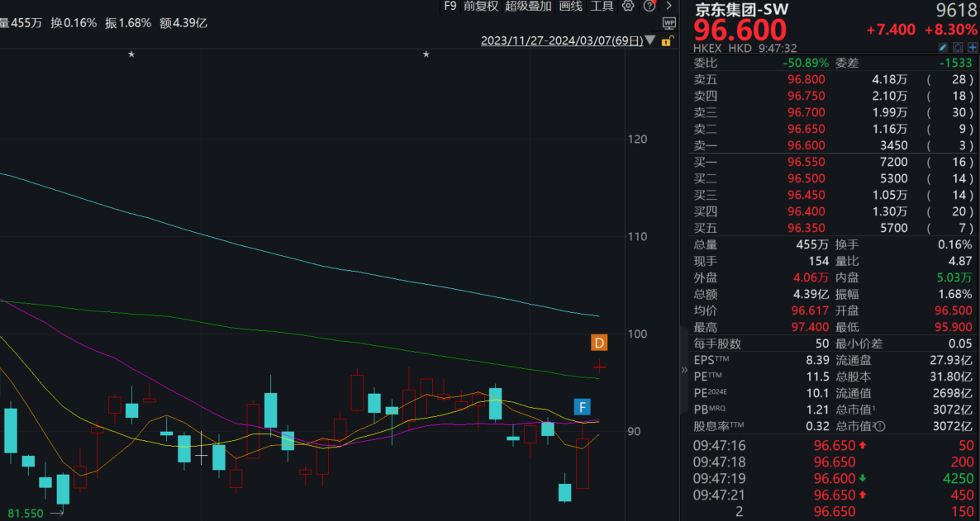Click the PE 2024E value 10.1
980x521 pixels.
[x=817, y=393]
